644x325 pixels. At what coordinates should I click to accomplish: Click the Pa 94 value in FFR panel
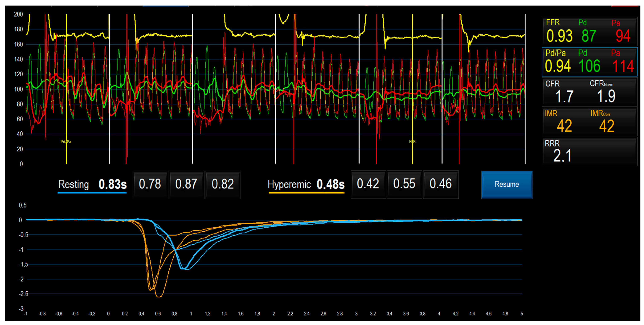[x=623, y=36]
